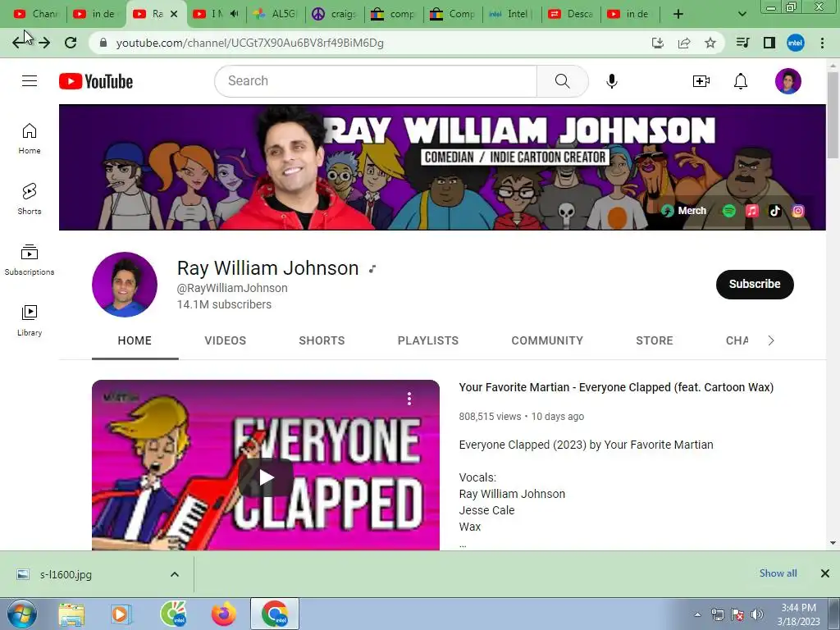Click the Merch link on banner
The width and height of the screenshot is (840, 630).
[684, 211]
